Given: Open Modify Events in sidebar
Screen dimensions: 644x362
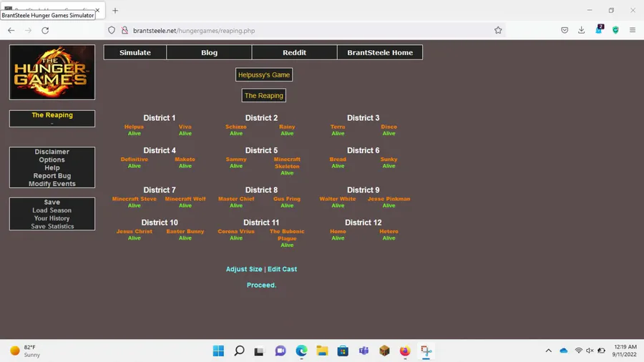Looking at the screenshot, I should 52,183.
